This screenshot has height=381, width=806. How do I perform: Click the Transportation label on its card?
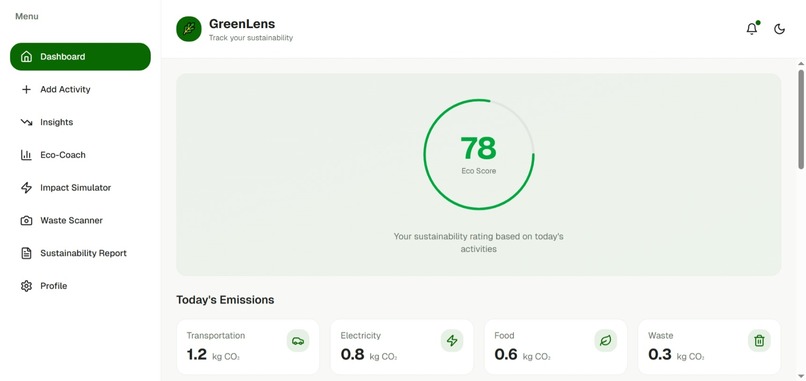coord(216,336)
